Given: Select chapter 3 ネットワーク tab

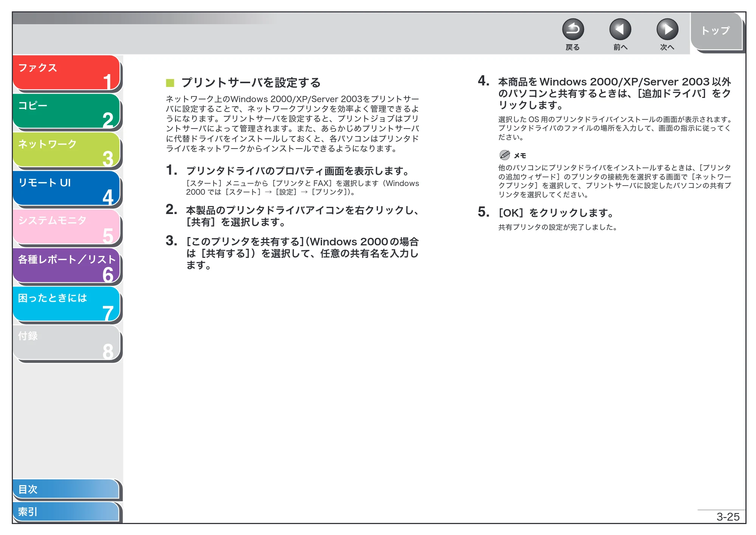Looking at the screenshot, I should point(67,150).
